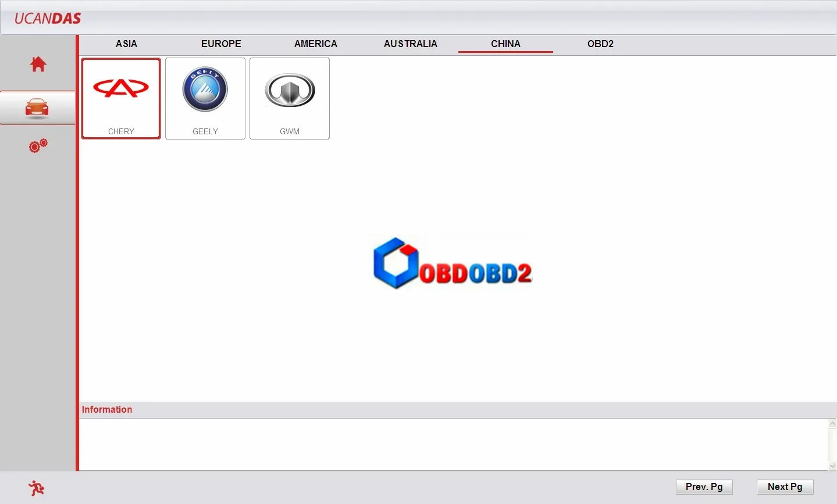
Task: Select the red car diagnostics sidebar icon
Action: coord(37,108)
